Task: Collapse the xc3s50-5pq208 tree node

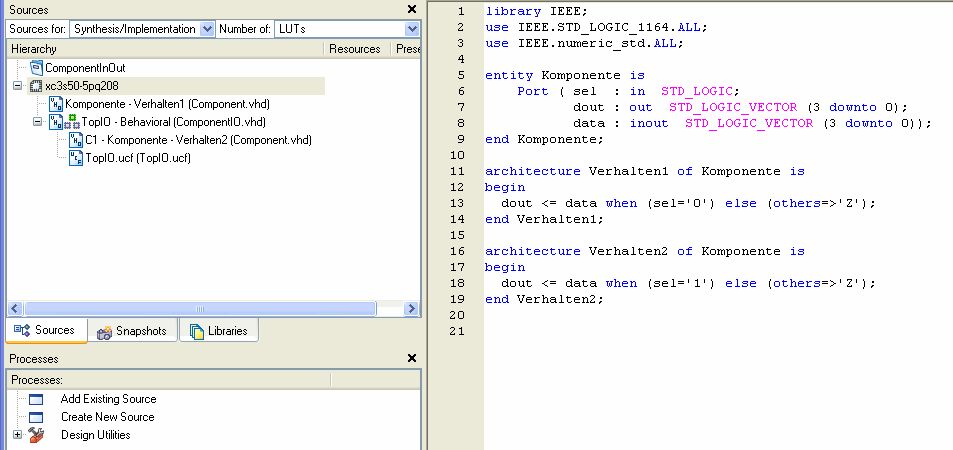Action: pyautogui.click(x=17, y=86)
